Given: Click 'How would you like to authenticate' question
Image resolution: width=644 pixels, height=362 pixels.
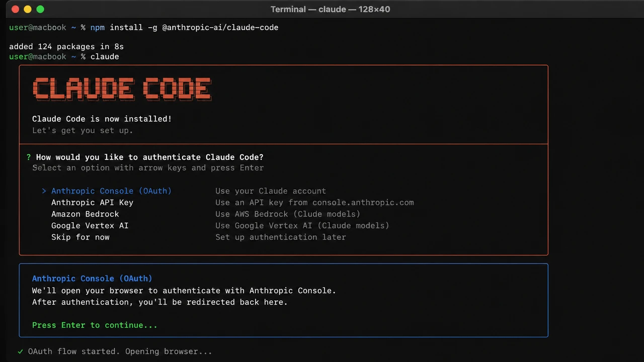Looking at the screenshot, I should pos(150,157).
